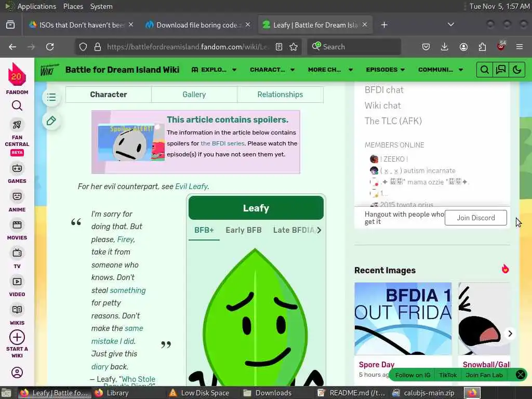The width and height of the screenshot is (532, 399).
Task: Switch to the Gallery tab
Action: [194, 95]
